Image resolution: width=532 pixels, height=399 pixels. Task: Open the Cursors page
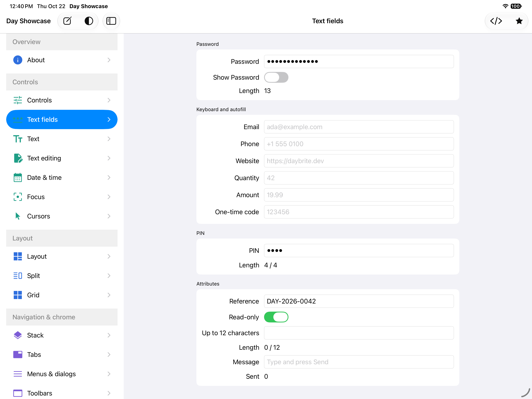point(62,216)
